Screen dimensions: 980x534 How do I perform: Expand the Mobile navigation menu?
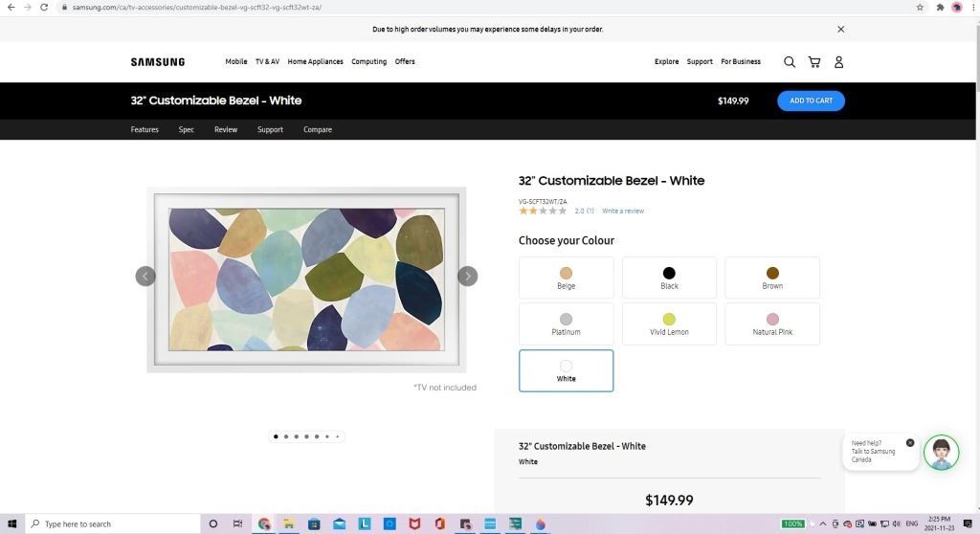pyautogui.click(x=236, y=62)
